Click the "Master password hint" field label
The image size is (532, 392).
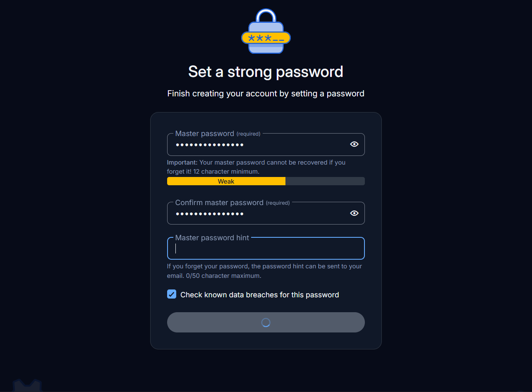click(212, 238)
